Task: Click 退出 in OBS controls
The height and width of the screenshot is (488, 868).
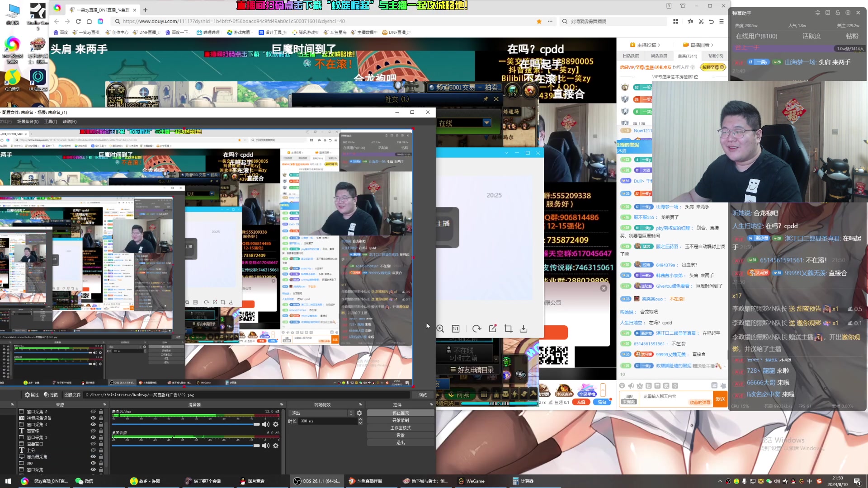Action: click(401, 442)
